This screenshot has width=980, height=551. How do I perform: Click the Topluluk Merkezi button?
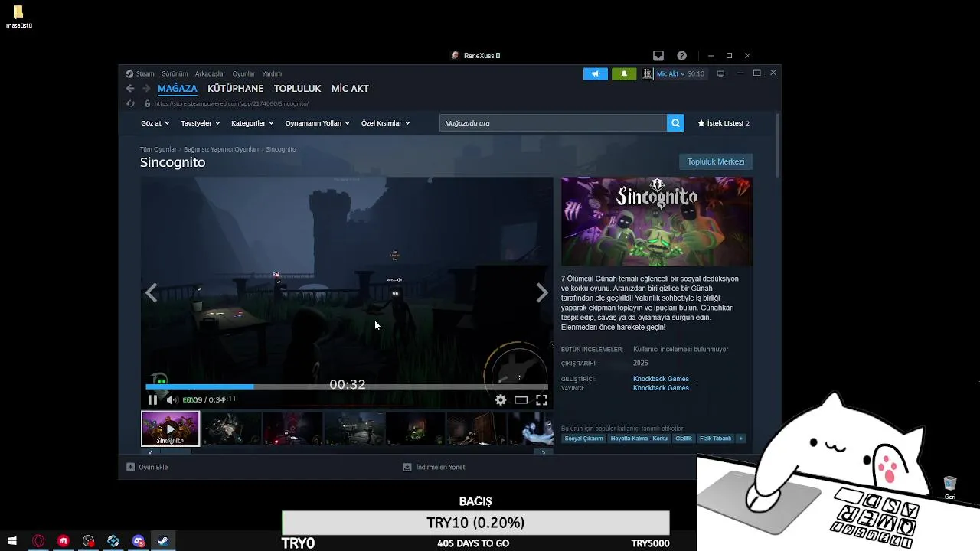(x=716, y=161)
